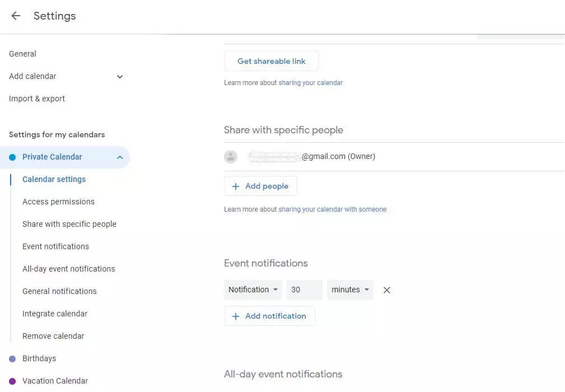Screen dimensions: 565x392
Task: Click the purple Vacation Calendar color dot
Action: coord(12,381)
